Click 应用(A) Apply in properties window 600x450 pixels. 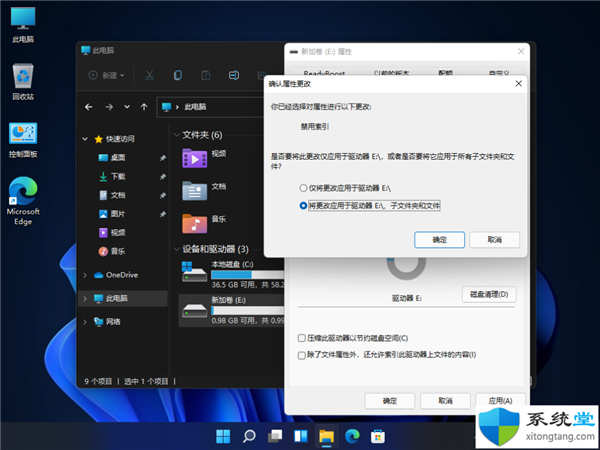tap(501, 401)
